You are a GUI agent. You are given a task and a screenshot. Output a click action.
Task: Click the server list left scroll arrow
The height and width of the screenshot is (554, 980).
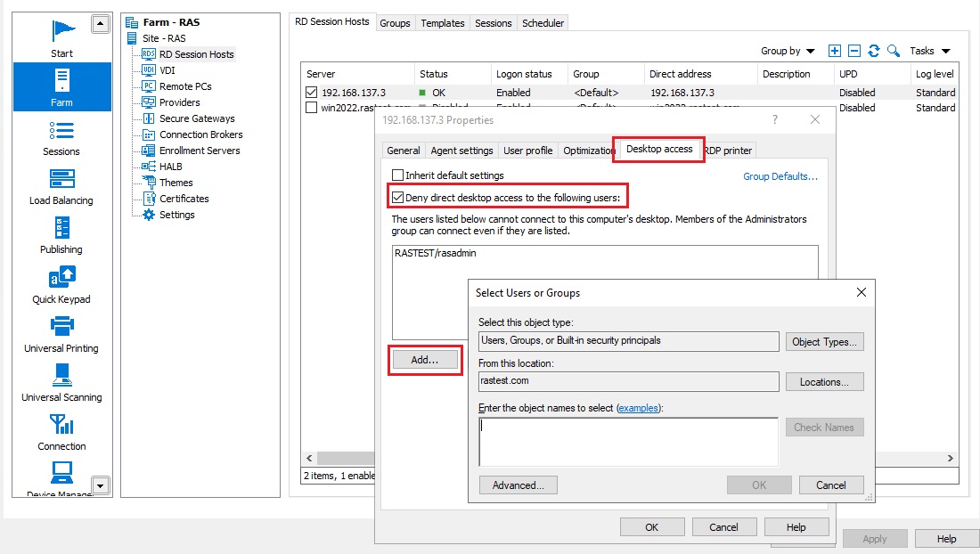click(309, 458)
